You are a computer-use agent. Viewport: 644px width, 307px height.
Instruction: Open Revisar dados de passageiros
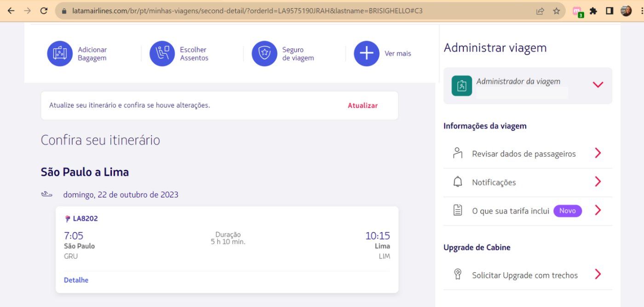point(528,154)
